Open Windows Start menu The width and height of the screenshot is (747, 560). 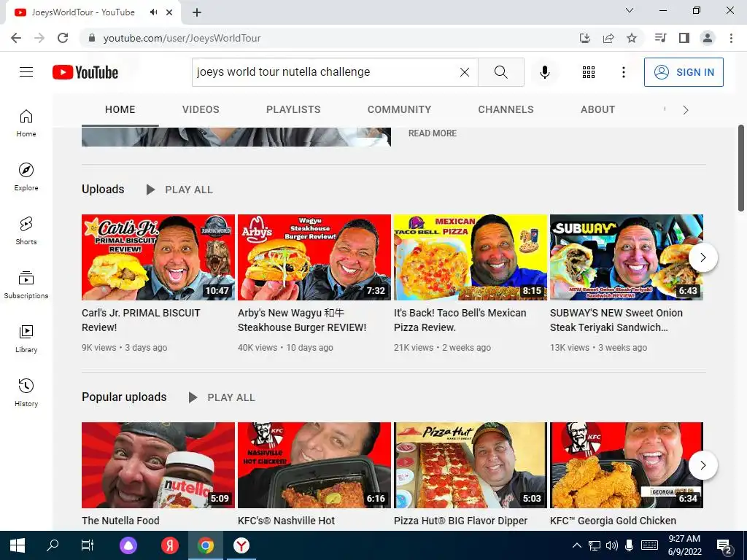(18, 545)
